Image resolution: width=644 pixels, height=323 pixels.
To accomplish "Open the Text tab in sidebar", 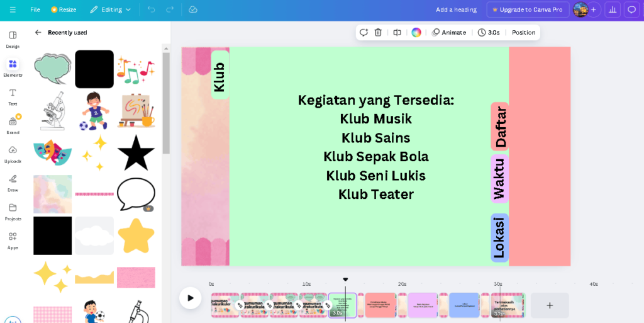I will (x=13, y=97).
